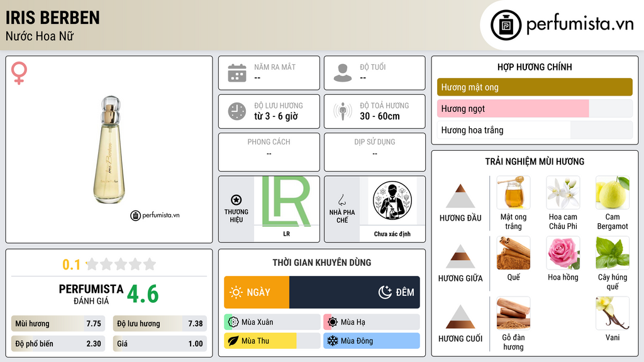Click the Mùa Hạ season bar

(x=372, y=322)
